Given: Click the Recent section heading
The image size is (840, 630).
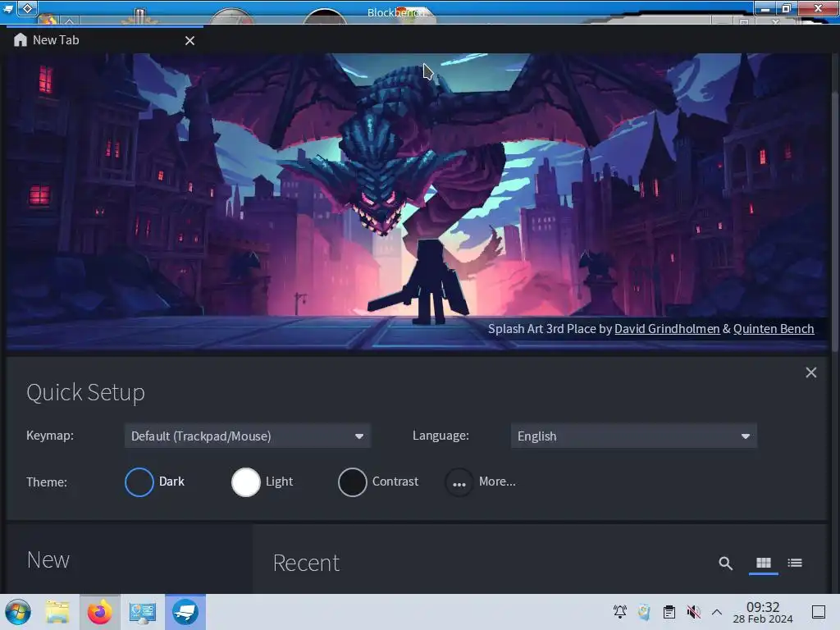Looking at the screenshot, I should 306,563.
